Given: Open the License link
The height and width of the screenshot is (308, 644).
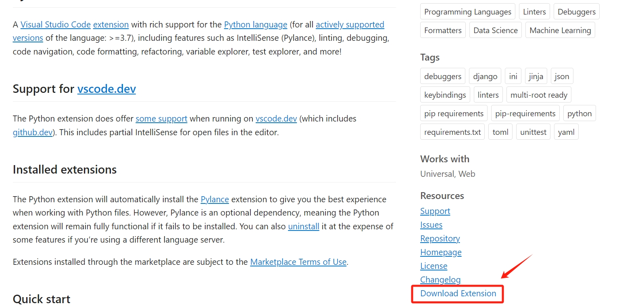Looking at the screenshot, I should (x=434, y=266).
